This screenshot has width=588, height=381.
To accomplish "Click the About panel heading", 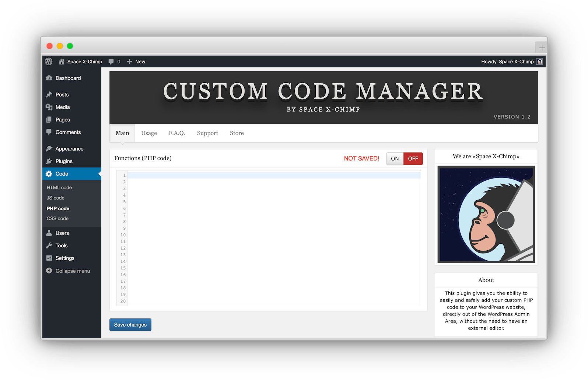I will tap(486, 280).
